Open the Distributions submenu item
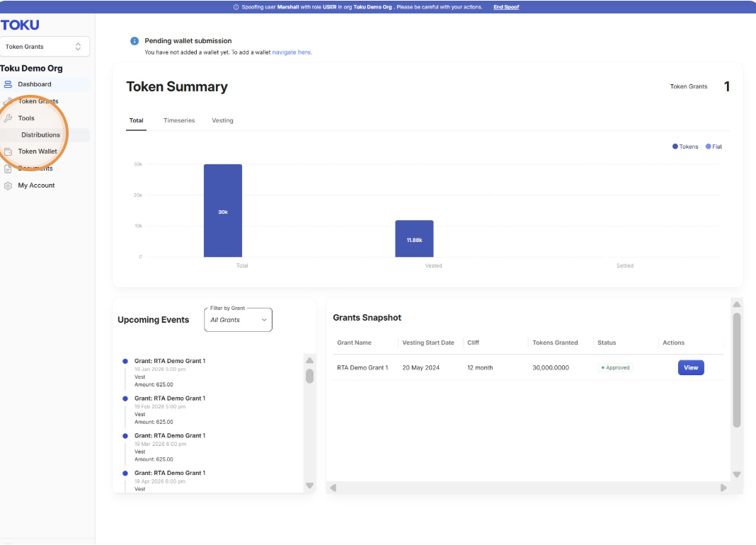 40,135
